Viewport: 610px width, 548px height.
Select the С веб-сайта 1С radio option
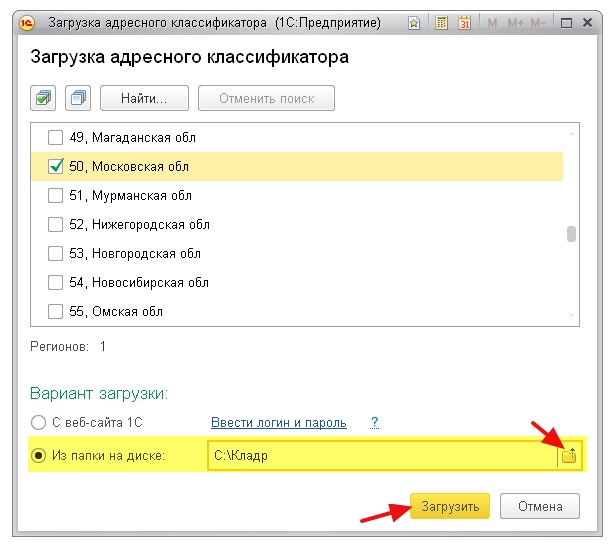click(38, 422)
